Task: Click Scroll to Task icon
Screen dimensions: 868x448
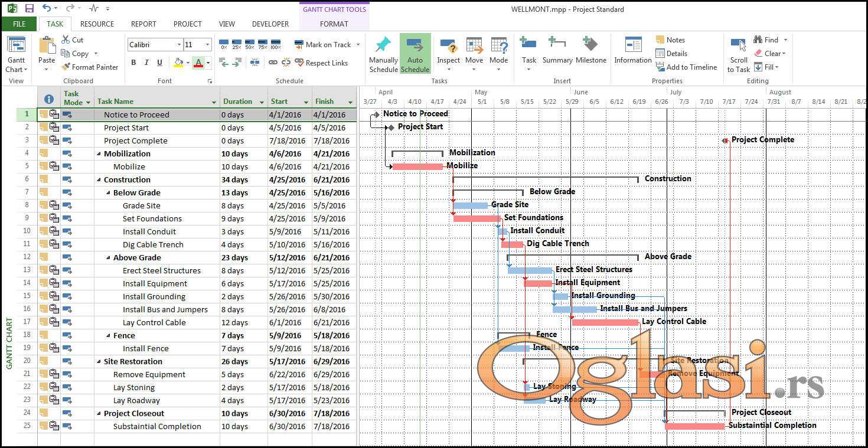Action: click(x=738, y=47)
